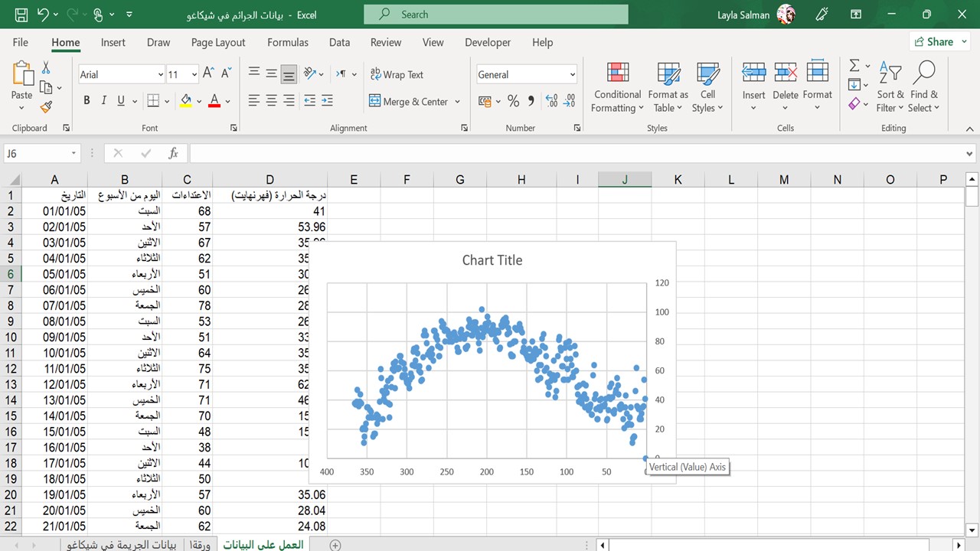
Task: Open the Arial font name dropdown
Action: coord(160,74)
